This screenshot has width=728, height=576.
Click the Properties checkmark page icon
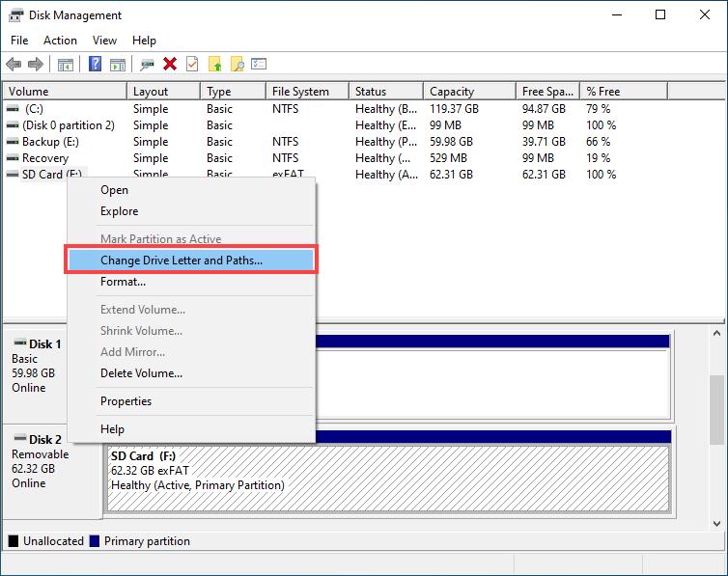tap(192, 65)
